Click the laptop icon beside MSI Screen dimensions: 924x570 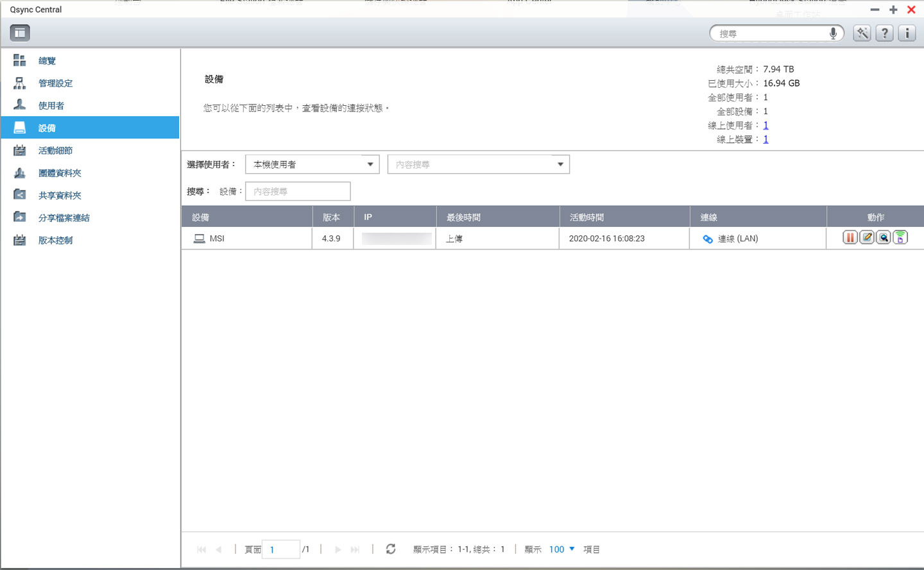click(x=200, y=239)
